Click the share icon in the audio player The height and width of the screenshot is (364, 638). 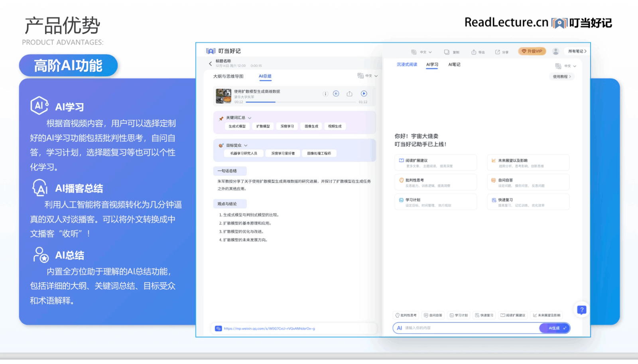click(x=349, y=94)
